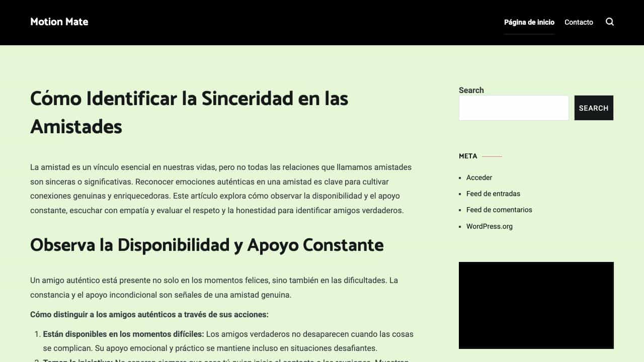Image resolution: width=644 pixels, height=362 pixels.
Task: Click the bold text 'Están disponibles en los momentos difíciles:'
Action: pyautogui.click(x=124, y=334)
